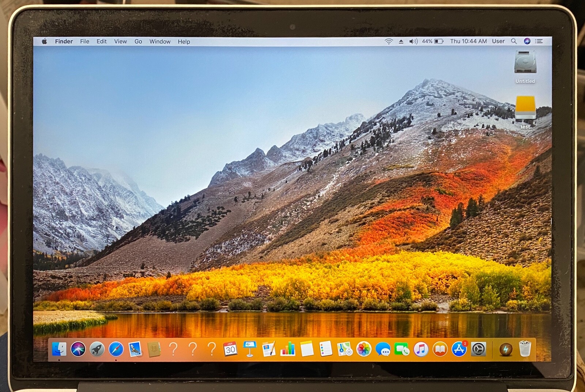Open Photos pinwheel icon in Dock
This screenshot has width=585, height=392.
coord(364,349)
